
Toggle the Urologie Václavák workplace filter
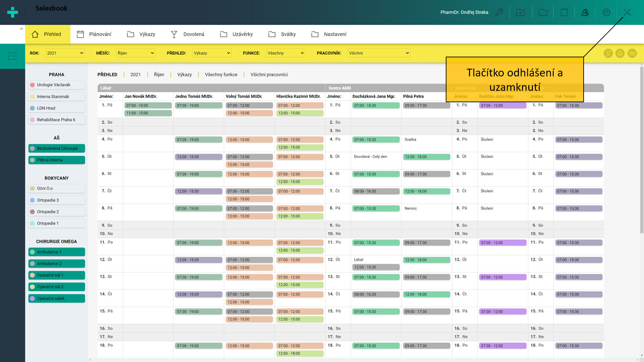click(56, 85)
